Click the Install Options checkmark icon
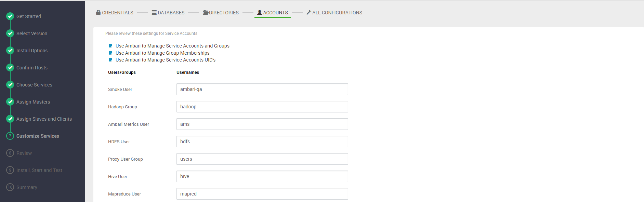This screenshot has height=202, width=644. 10,50
